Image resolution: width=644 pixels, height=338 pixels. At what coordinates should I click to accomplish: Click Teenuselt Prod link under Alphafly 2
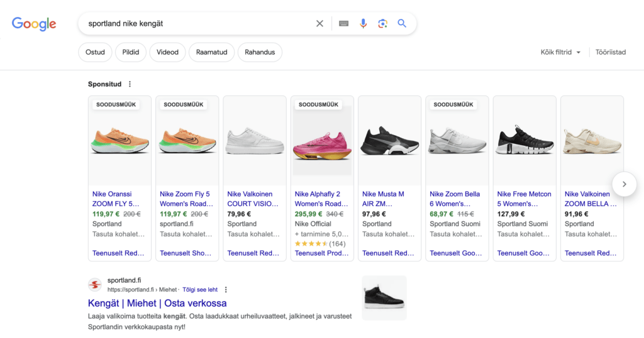point(321,253)
